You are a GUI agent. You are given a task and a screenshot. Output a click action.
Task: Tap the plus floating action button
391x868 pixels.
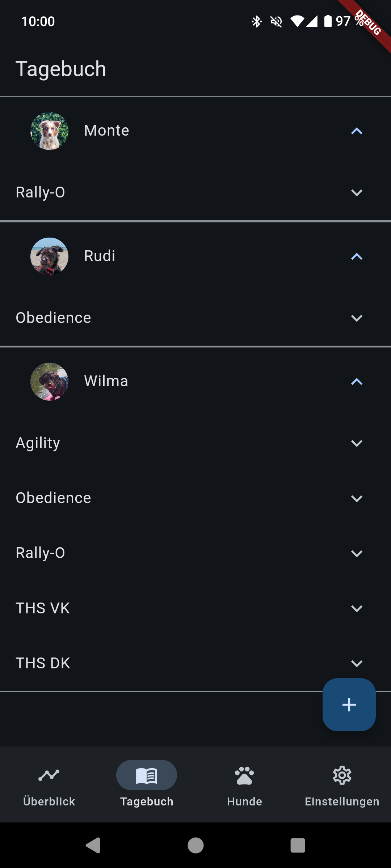[x=349, y=705]
